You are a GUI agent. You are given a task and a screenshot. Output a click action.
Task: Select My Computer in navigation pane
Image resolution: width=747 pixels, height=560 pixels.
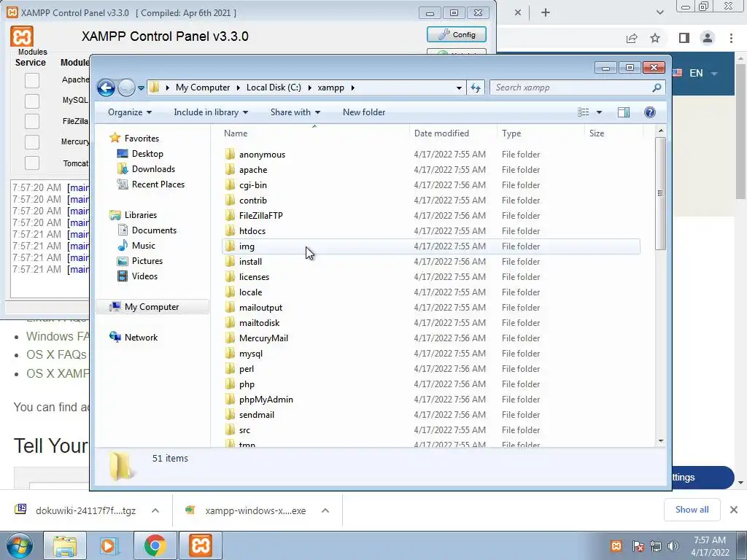(152, 307)
